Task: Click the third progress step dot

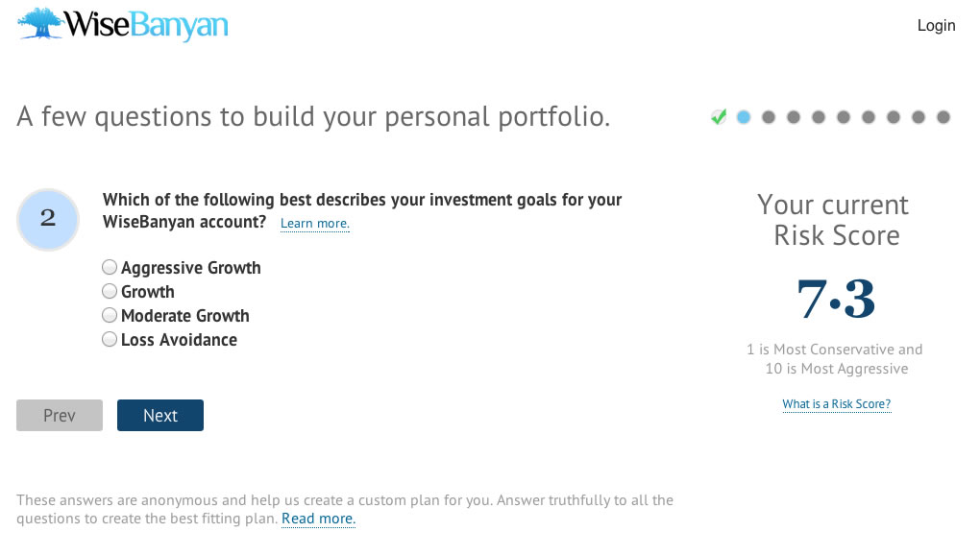Action: pos(769,117)
